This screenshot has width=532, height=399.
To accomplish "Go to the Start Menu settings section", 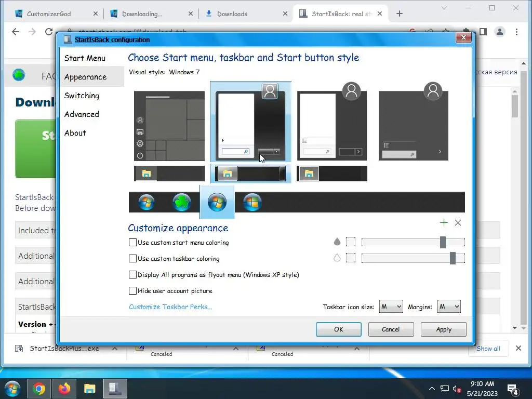I will [85, 58].
